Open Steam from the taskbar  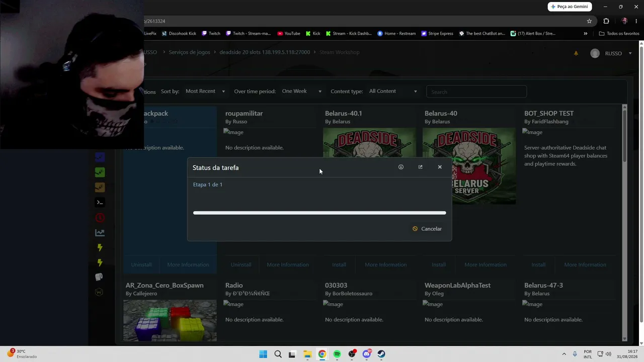(x=381, y=354)
